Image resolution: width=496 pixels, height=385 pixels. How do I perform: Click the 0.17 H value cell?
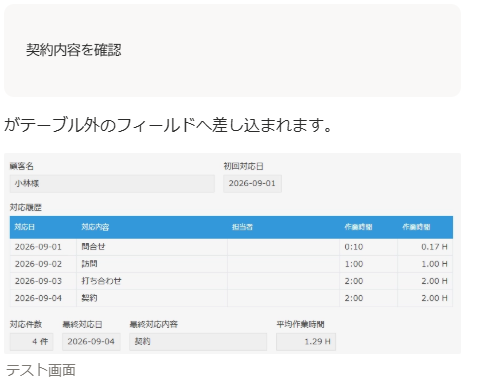coord(425,247)
